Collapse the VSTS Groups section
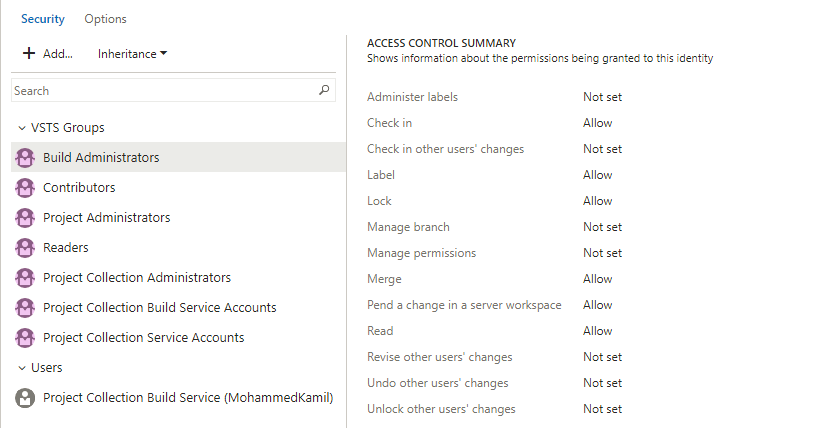This screenshot has width=819, height=428. click(22, 128)
